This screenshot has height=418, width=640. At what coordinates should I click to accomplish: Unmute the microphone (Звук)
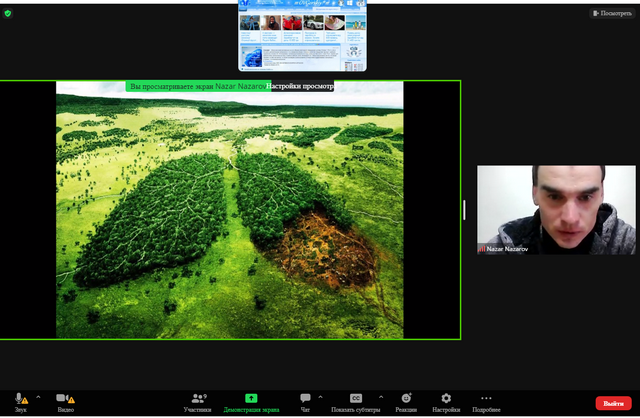(x=20, y=399)
